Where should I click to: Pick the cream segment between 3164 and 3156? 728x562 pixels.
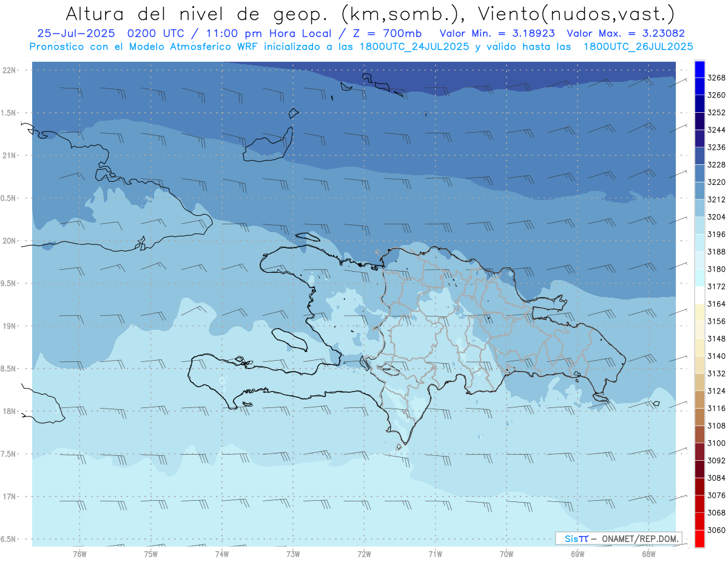[699, 313]
